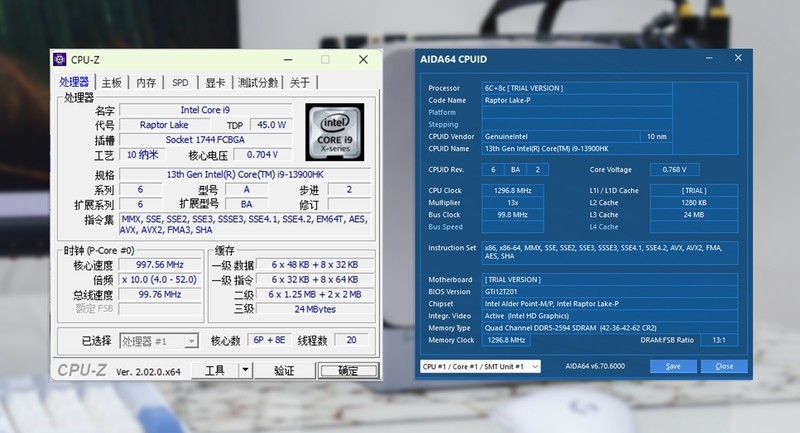Viewport: 800px width, 433px height.
Task: Expand the arrow next to 工具 button
Action: tap(245, 370)
